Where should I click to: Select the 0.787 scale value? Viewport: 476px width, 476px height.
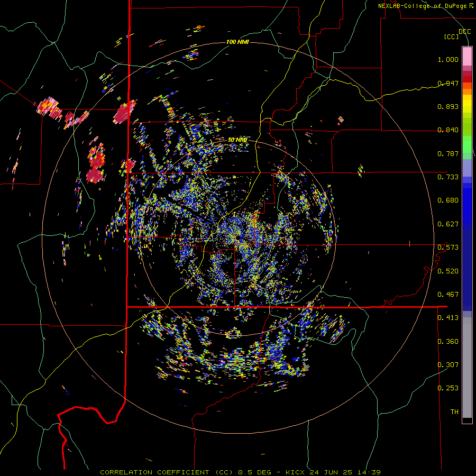coord(448,153)
